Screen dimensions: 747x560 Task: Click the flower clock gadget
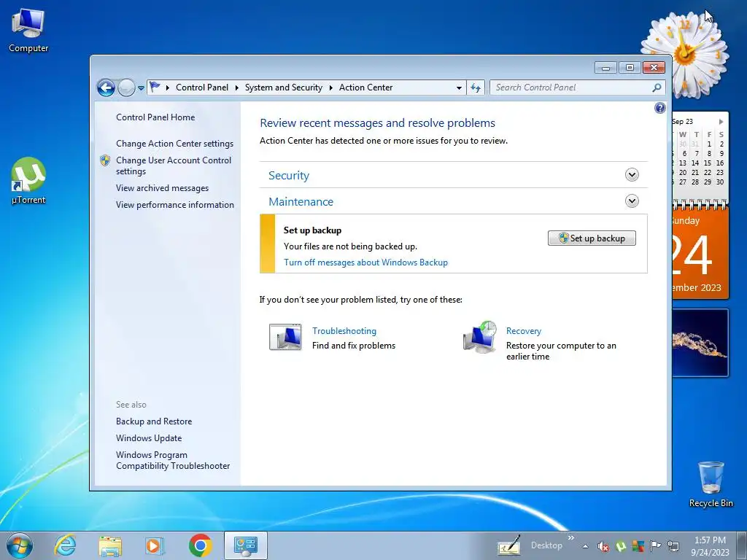[x=684, y=54]
